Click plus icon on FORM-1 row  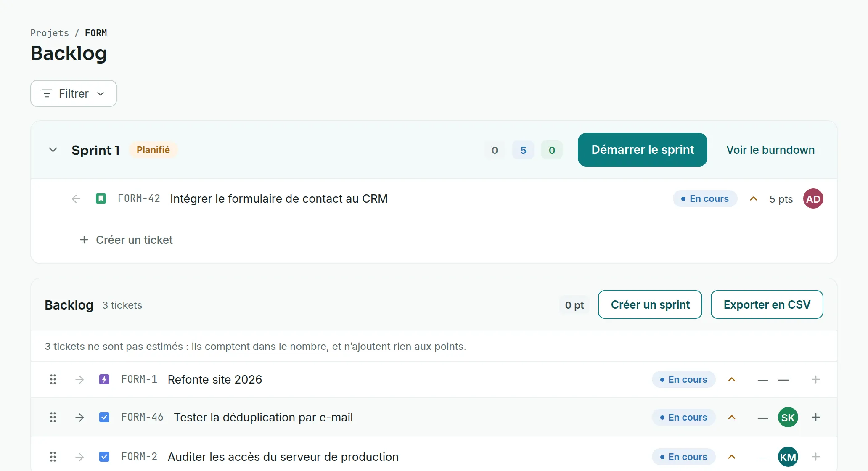pos(815,379)
